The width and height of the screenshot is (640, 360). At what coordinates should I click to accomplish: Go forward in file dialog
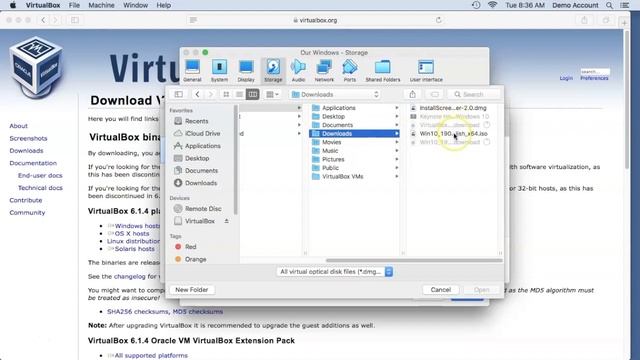click(x=211, y=94)
